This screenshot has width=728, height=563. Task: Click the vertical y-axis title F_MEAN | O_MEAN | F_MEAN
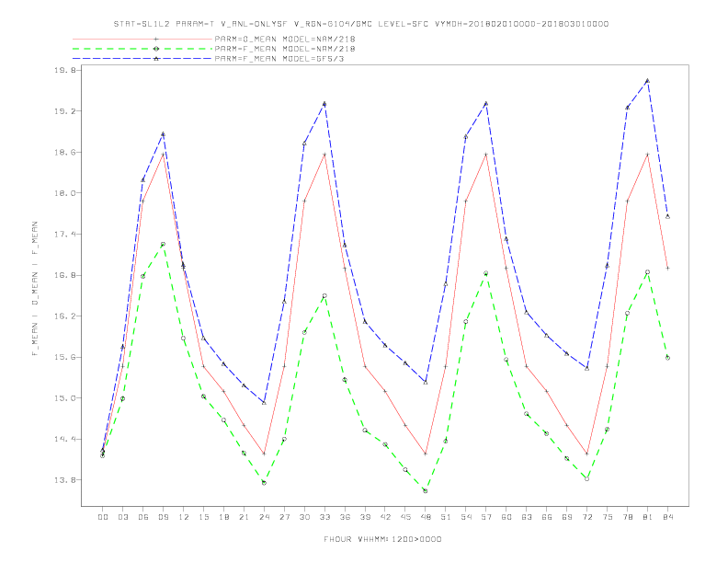pyautogui.click(x=35, y=289)
